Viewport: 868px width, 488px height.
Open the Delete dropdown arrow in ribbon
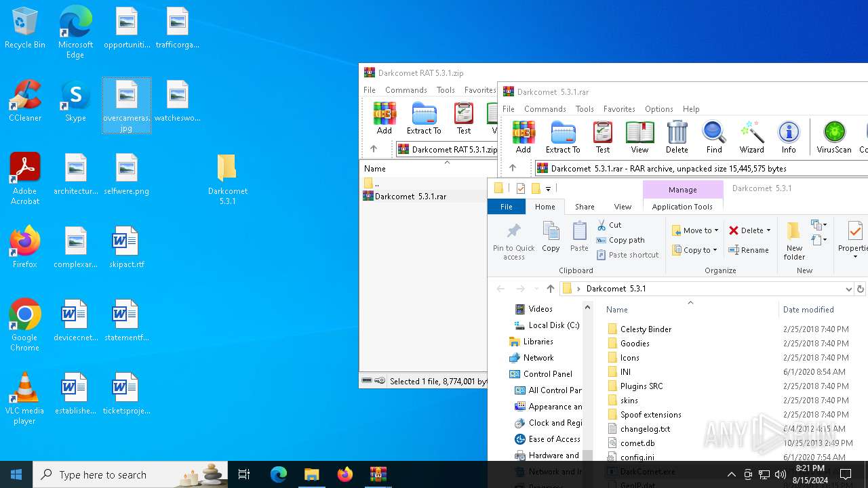[x=768, y=230]
